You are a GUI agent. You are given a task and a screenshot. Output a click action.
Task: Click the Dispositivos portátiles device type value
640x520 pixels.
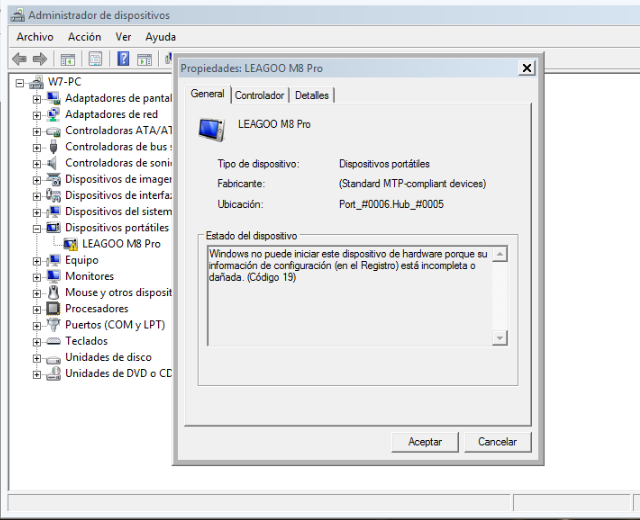pyautogui.click(x=384, y=164)
